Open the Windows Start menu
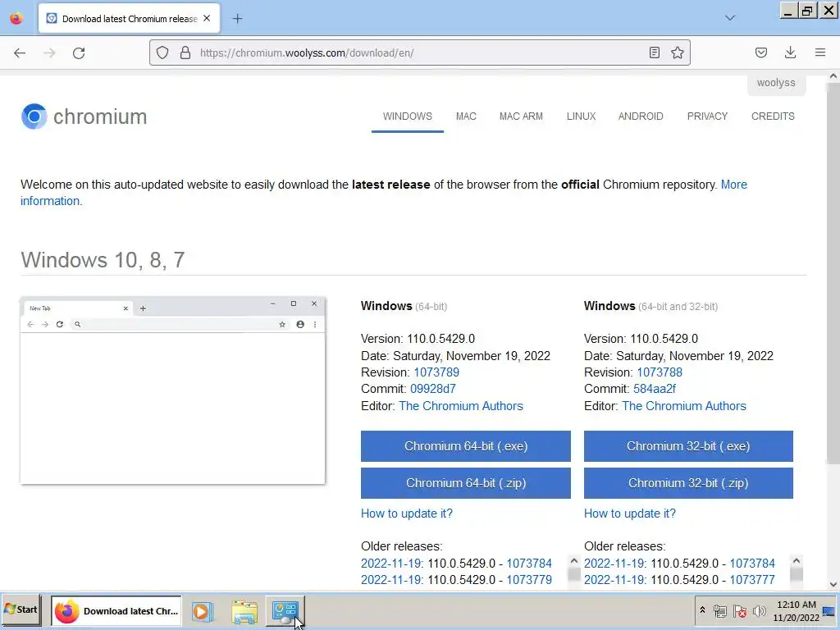This screenshot has height=630, width=840. (21, 609)
